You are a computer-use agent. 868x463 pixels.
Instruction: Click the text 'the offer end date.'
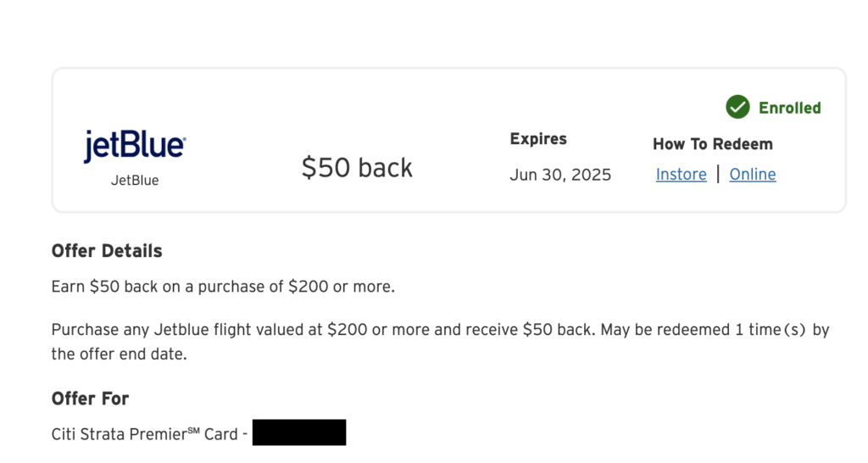119,354
